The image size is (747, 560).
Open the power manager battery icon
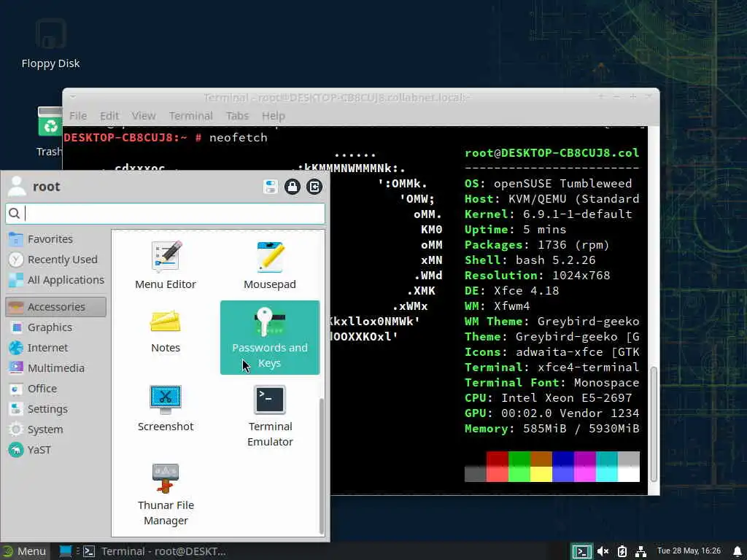(622, 551)
